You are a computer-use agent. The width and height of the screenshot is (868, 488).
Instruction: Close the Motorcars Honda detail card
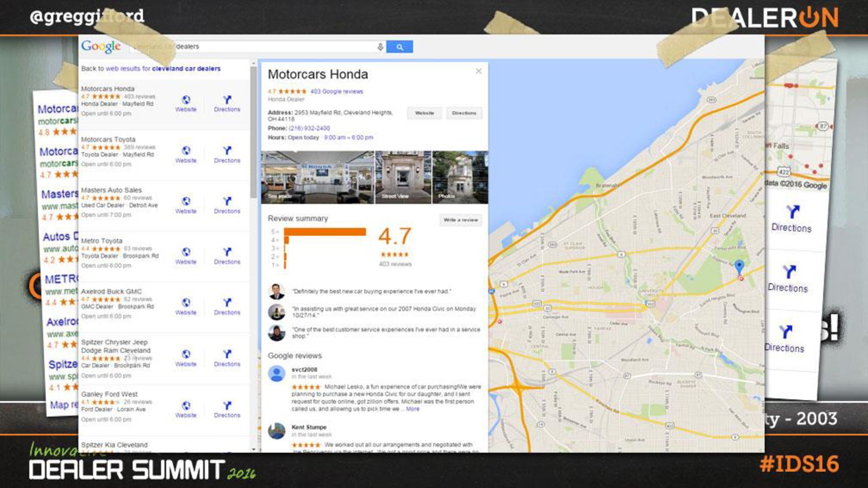[479, 71]
